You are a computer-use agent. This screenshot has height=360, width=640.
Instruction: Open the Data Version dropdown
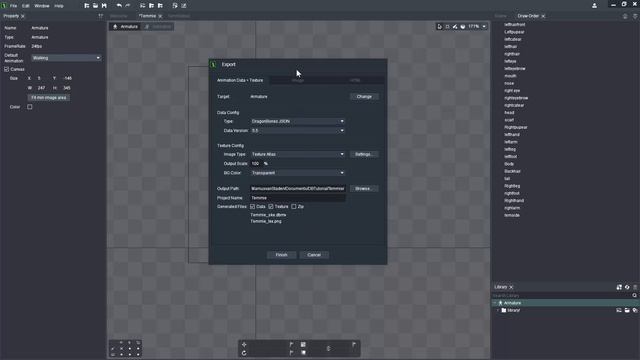click(298, 131)
